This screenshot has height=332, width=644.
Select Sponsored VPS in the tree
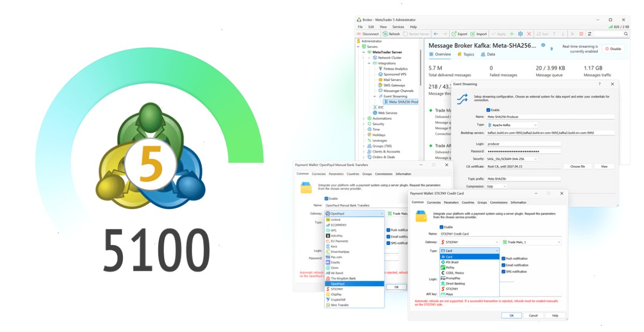[x=391, y=74]
